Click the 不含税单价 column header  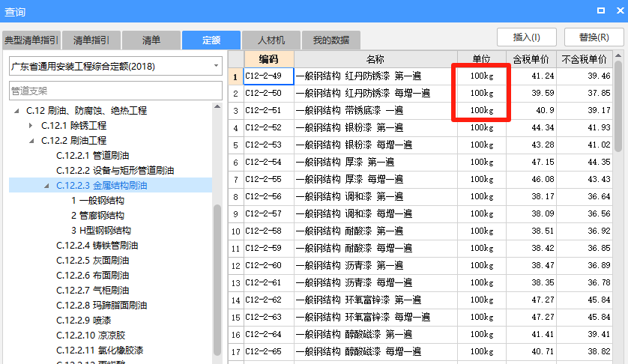pyautogui.click(x=585, y=59)
